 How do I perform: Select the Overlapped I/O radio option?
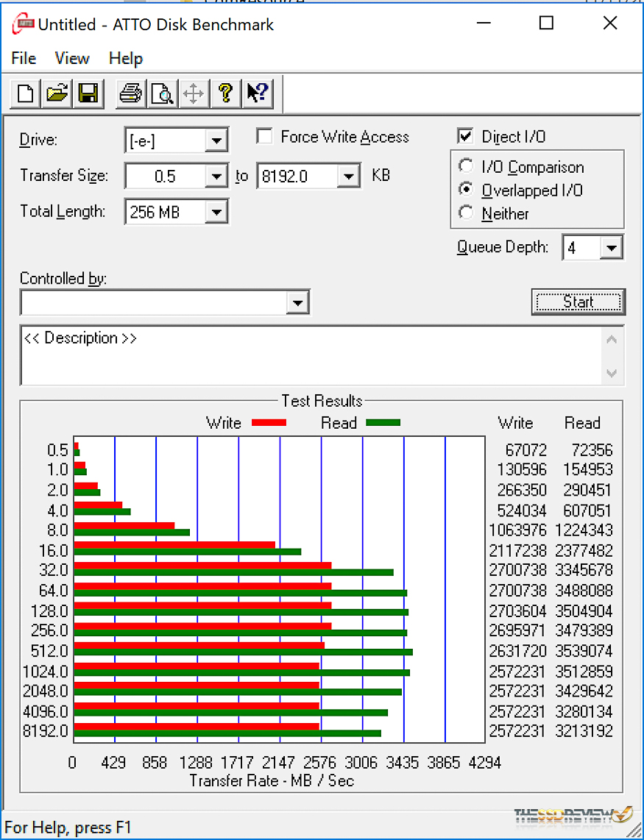pos(467,190)
